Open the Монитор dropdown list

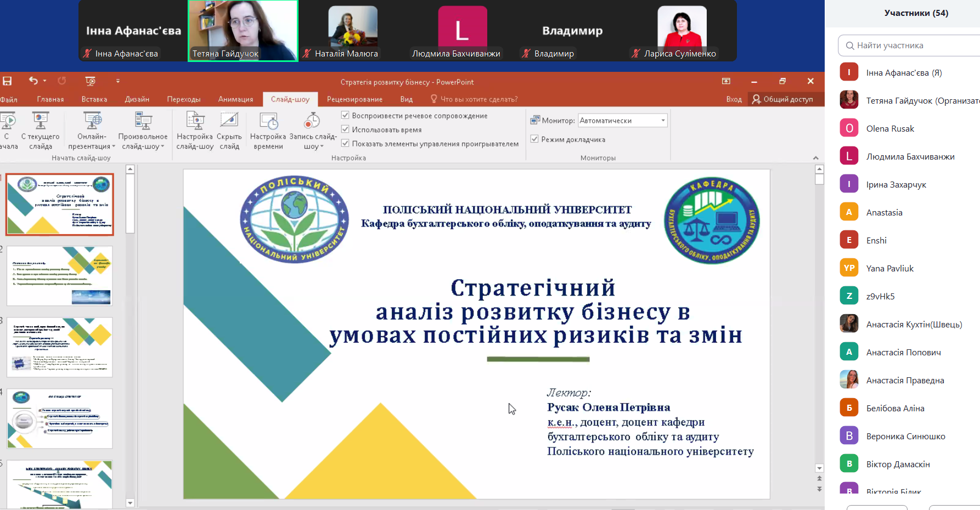(663, 121)
